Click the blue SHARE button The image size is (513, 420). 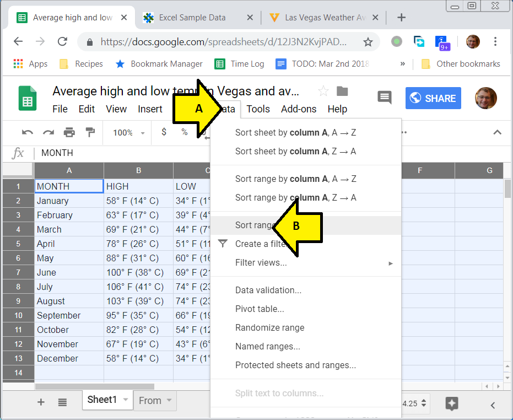coord(433,98)
